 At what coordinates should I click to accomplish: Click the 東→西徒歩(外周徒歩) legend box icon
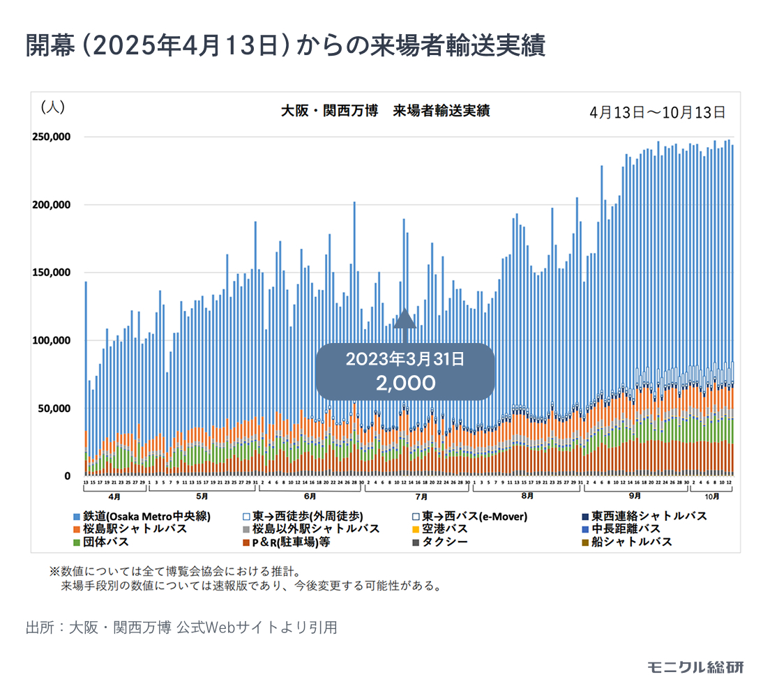(x=246, y=517)
